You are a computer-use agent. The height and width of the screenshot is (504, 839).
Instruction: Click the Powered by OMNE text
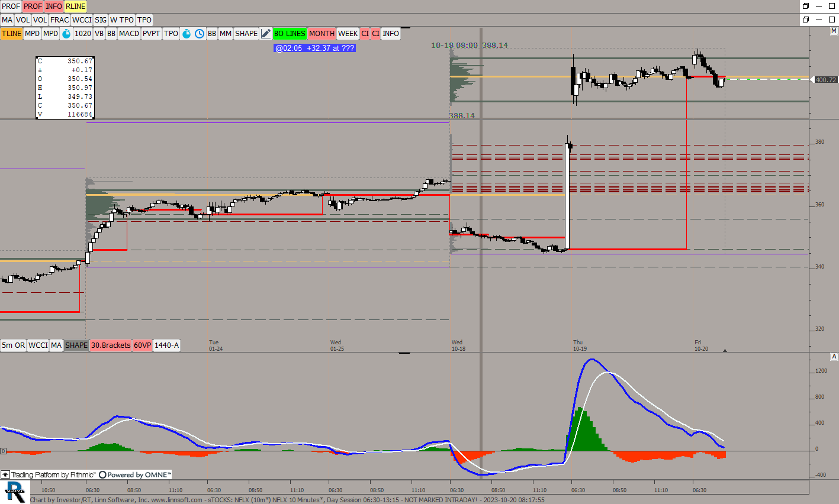point(140,474)
